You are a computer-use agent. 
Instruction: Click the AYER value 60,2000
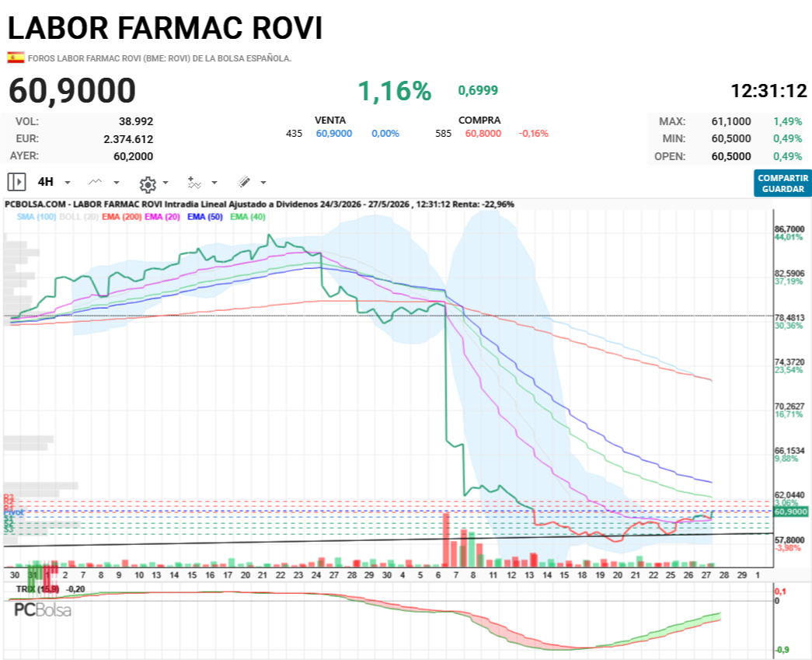(x=133, y=156)
